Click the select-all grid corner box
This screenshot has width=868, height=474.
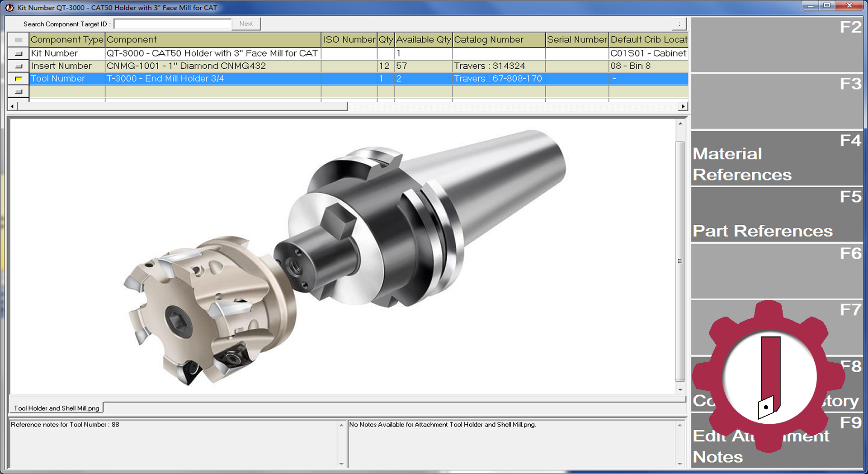[x=19, y=40]
